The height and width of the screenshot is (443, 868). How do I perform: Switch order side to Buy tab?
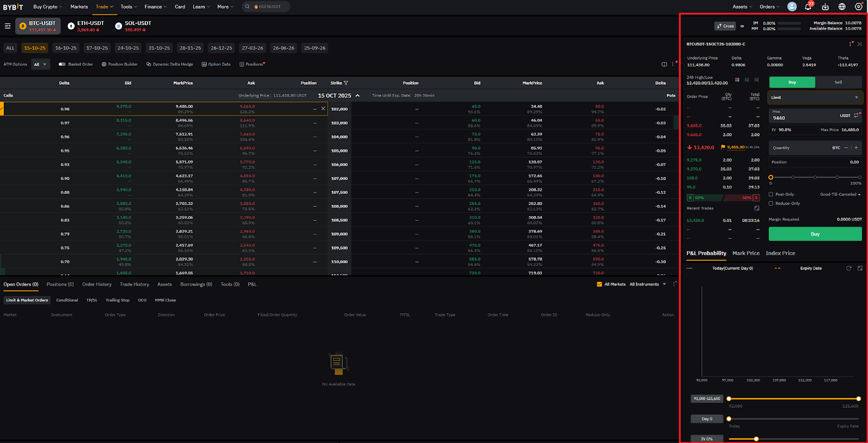(792, 82)
